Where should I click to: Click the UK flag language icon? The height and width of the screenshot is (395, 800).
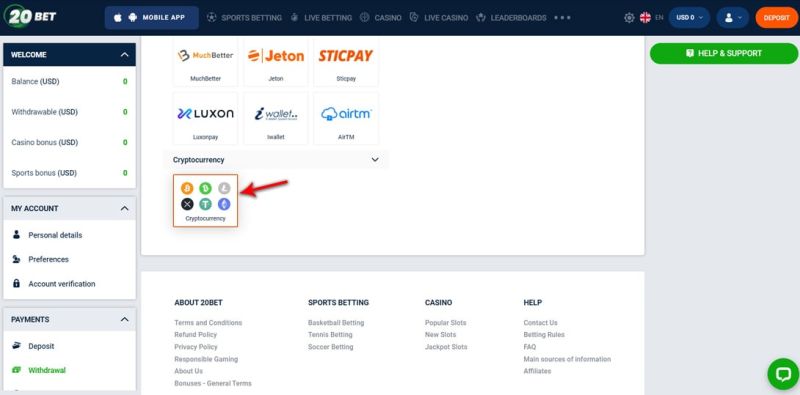tap(645, 18)
